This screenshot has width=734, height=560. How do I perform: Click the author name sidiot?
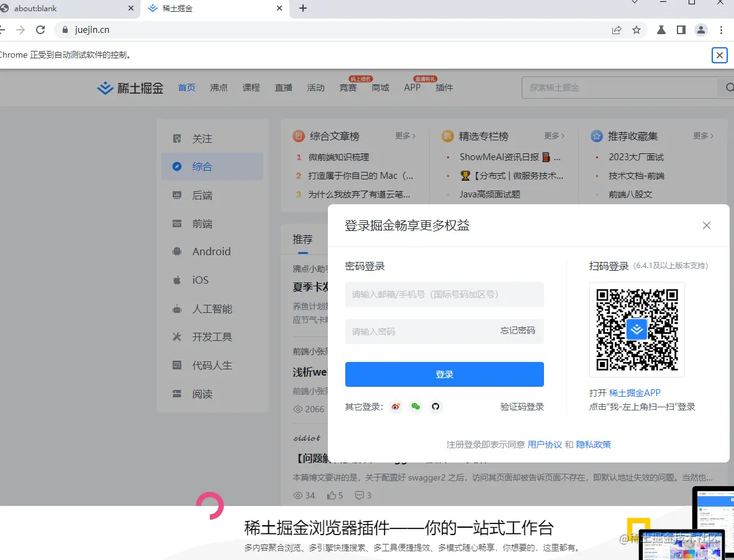307,438
